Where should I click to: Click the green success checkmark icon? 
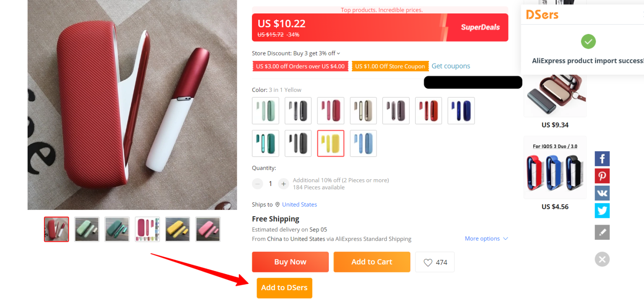588,42
